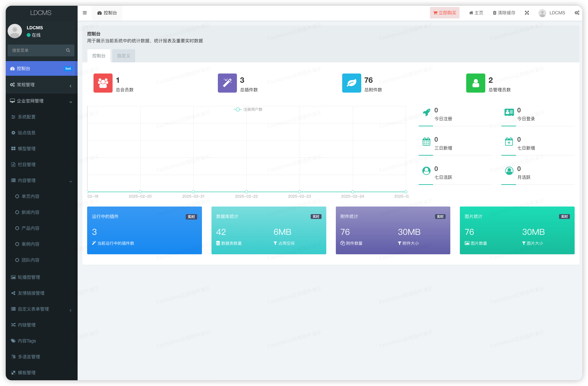The image size is (588, 386).
Task: Click the 主页 home link
Action: [x=476, y=13]
